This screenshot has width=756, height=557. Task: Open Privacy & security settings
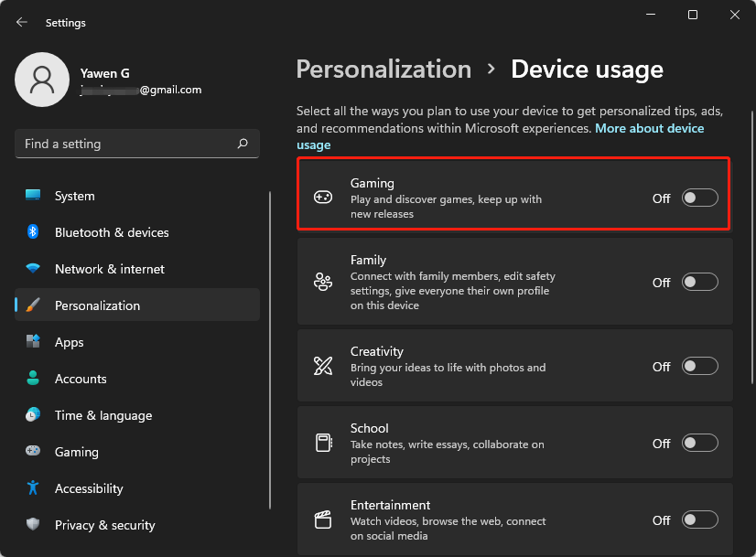point(137,525)
